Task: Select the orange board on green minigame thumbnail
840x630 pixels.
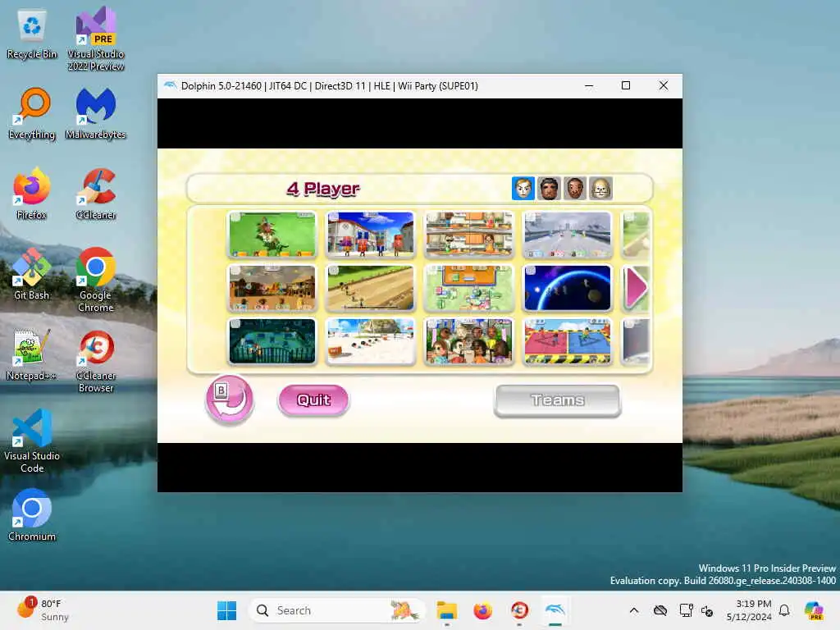Action: click(469, 288)
